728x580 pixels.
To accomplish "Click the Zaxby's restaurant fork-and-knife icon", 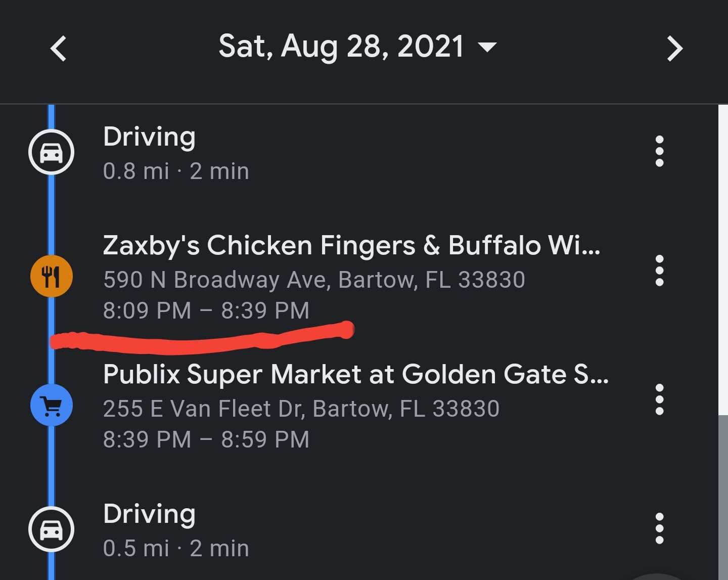I will tap(51, 277).
